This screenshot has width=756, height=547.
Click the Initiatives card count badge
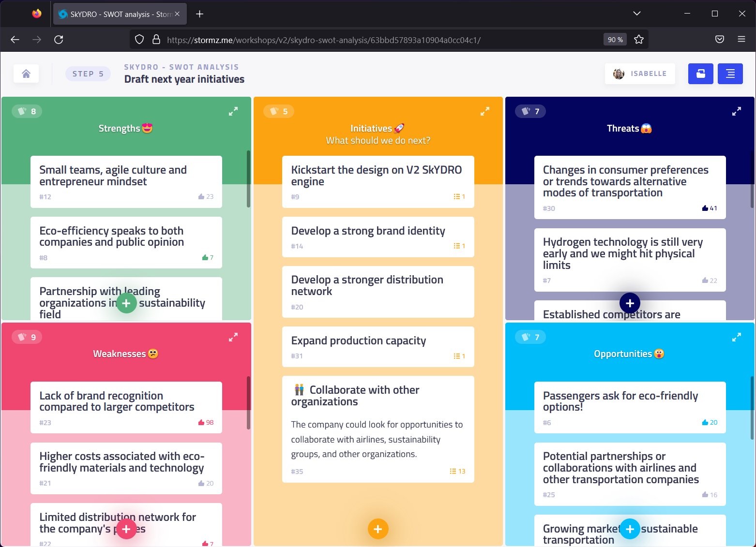tap(279, 111)
